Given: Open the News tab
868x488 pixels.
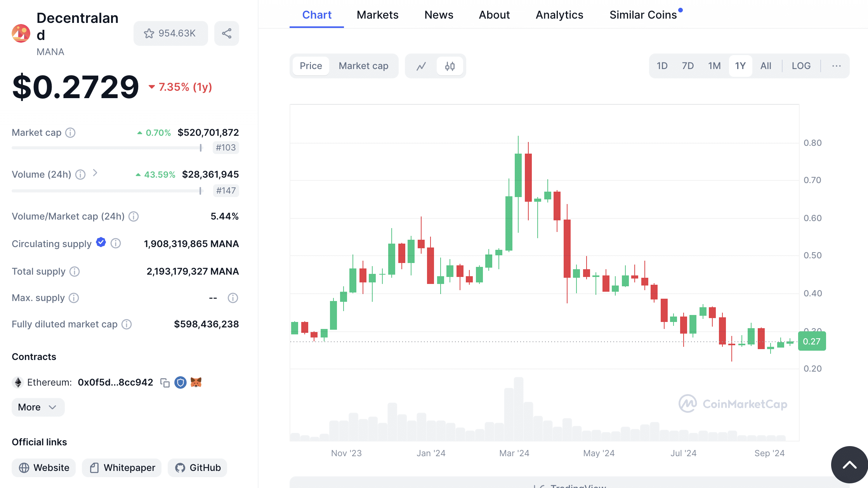Looking at the screenshot, I should [x=439, y=15].
